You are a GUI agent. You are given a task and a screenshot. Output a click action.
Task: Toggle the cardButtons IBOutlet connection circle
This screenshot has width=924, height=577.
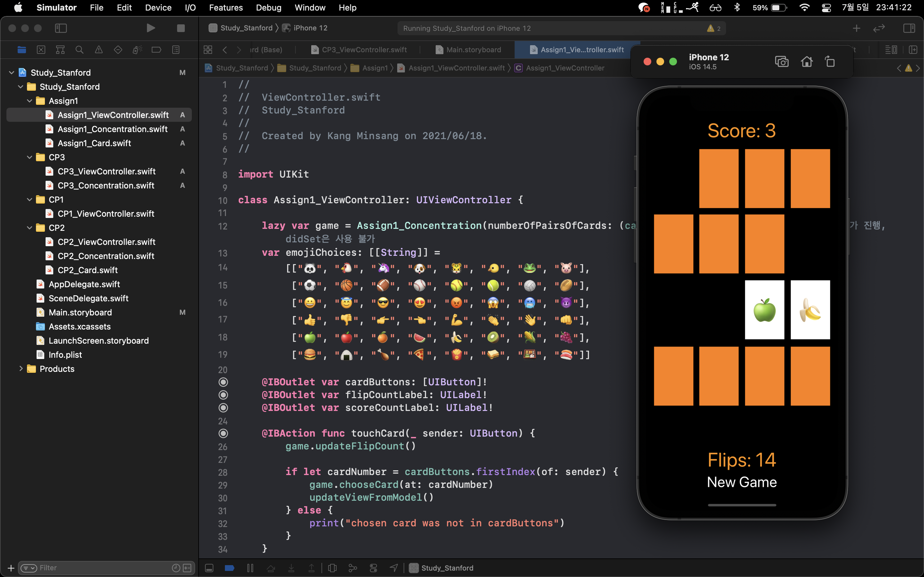point(223,382)
